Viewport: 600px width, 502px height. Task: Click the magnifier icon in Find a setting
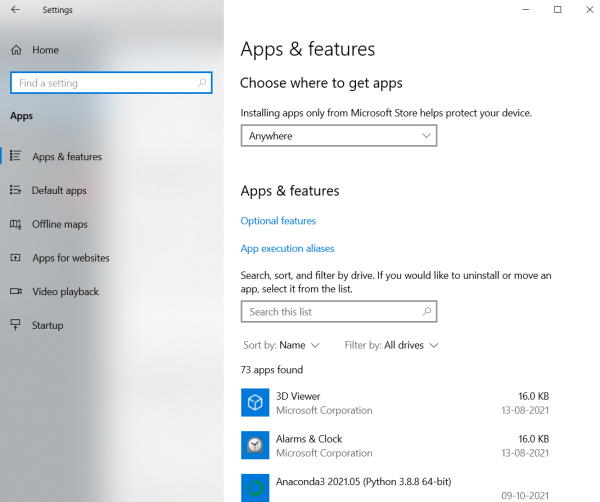(x=202, y=83)
